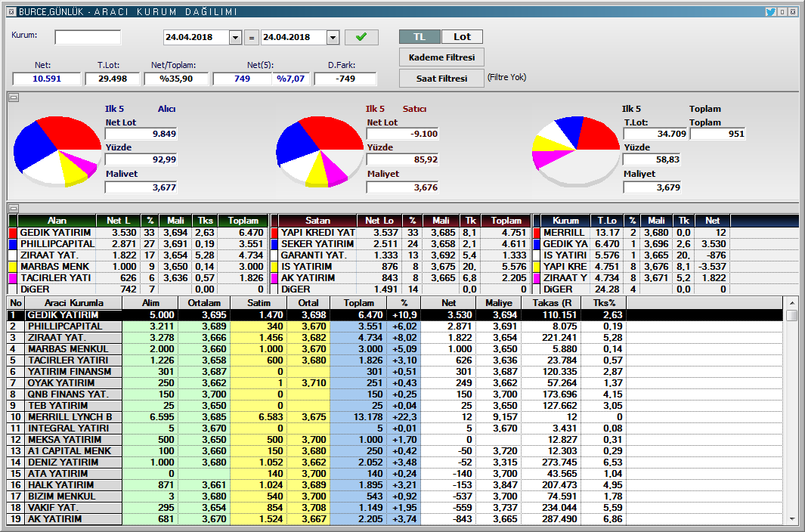
Task: Open the start date dropdown arrow
Action: (235, 38)
